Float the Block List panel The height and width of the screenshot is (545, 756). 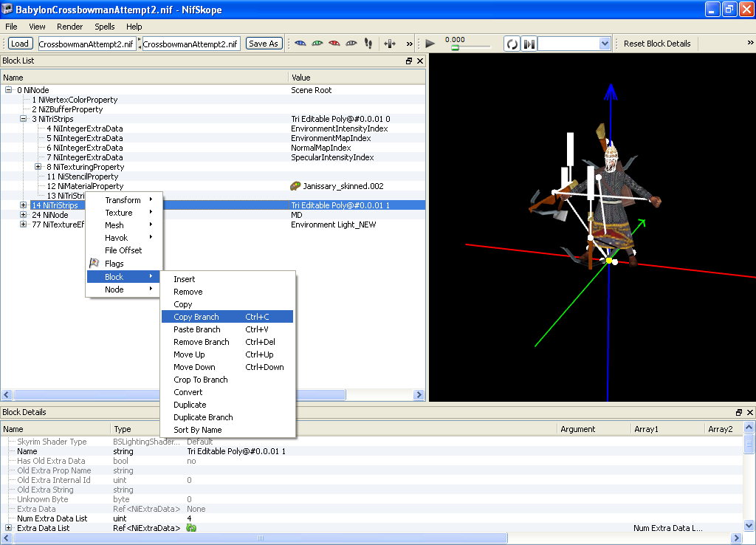(409, 61)
